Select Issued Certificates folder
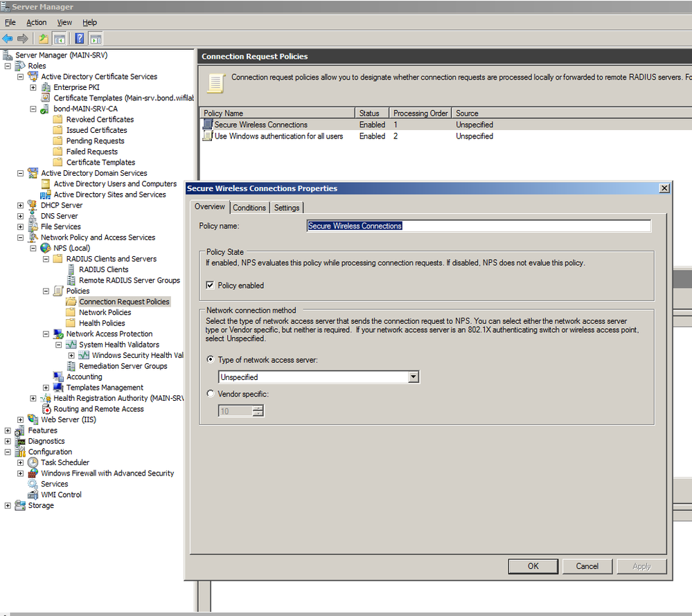Screen dimensions: 692x616 (x=97, y=130)
